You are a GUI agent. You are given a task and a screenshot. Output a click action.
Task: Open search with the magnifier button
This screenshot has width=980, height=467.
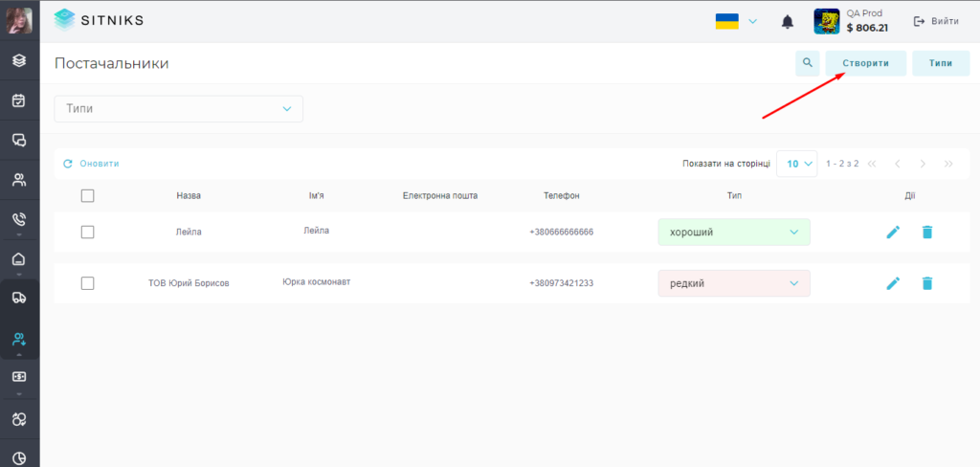pyautogui.click(x=808, y=63)
